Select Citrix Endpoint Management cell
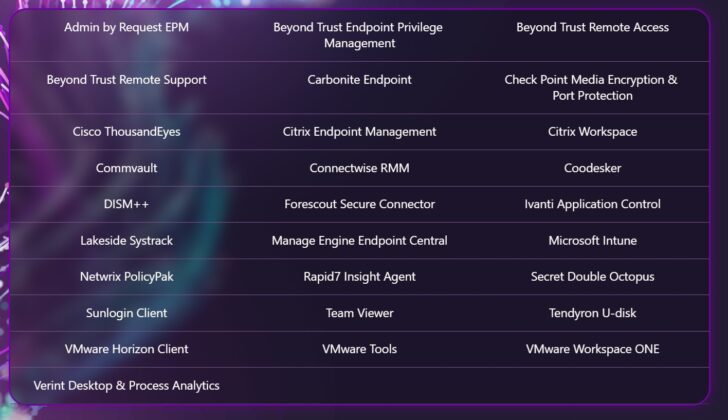 coord(359,131)
